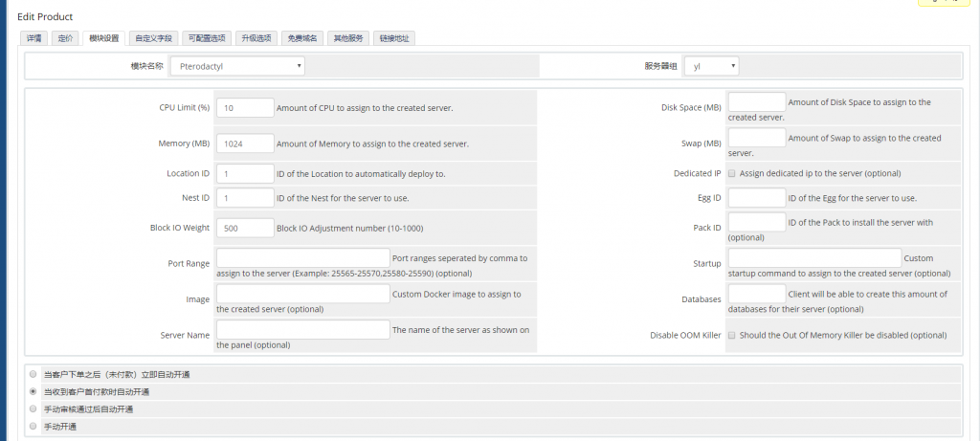Open the 详情 tab

click(x=33, y=38)
